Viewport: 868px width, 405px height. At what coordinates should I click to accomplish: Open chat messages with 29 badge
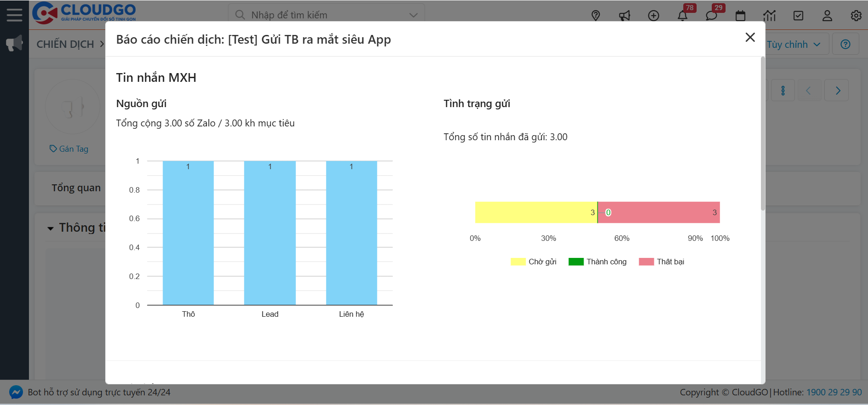pos(711,16)
